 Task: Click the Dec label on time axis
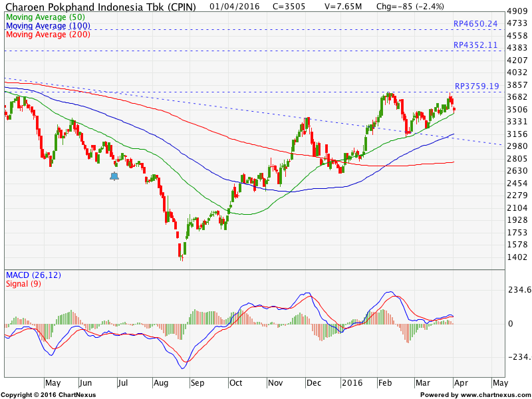pos(313,383)
